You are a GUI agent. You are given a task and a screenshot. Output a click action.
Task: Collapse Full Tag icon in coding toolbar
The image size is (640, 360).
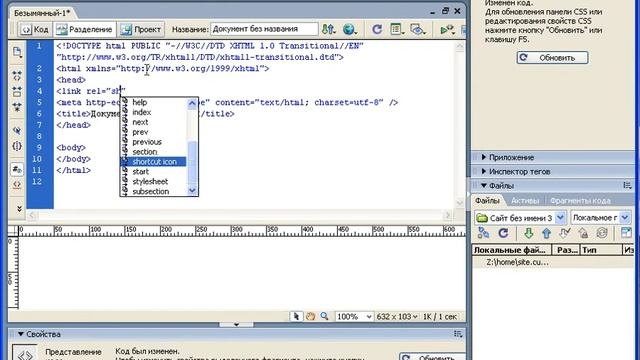17,76
